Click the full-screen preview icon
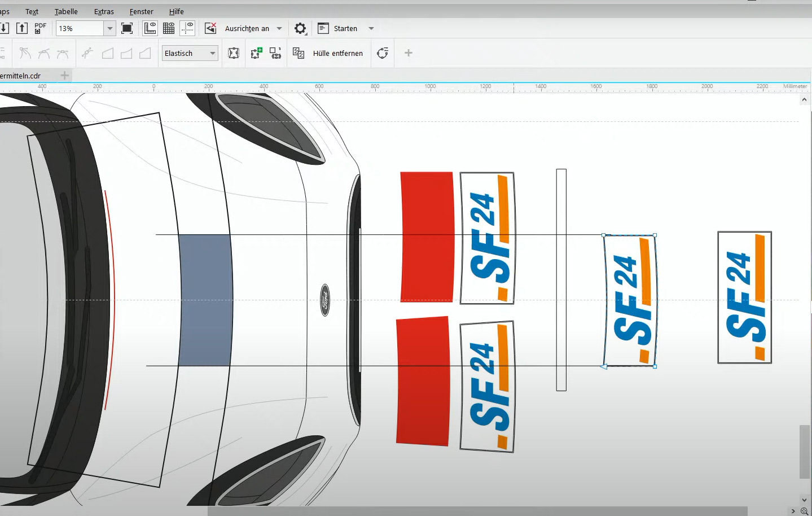This screenshot has width=812, height=516. [x=127, y=28]
